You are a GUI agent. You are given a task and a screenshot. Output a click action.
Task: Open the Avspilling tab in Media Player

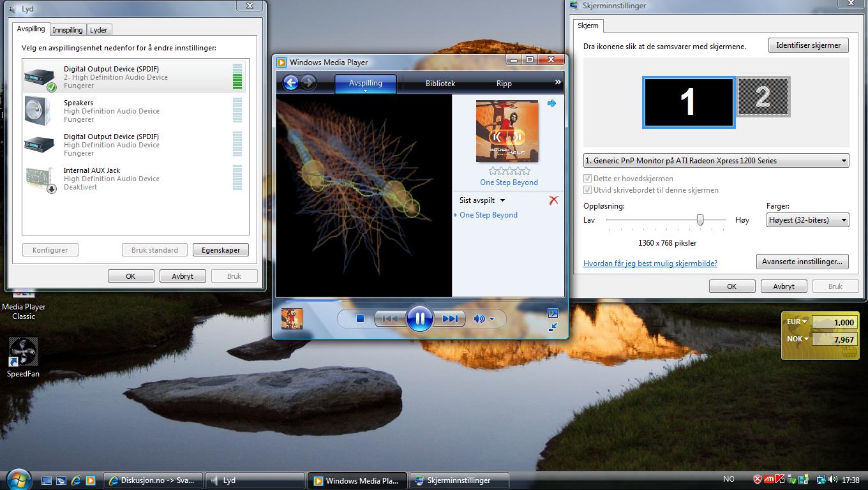tap(366, 84)
